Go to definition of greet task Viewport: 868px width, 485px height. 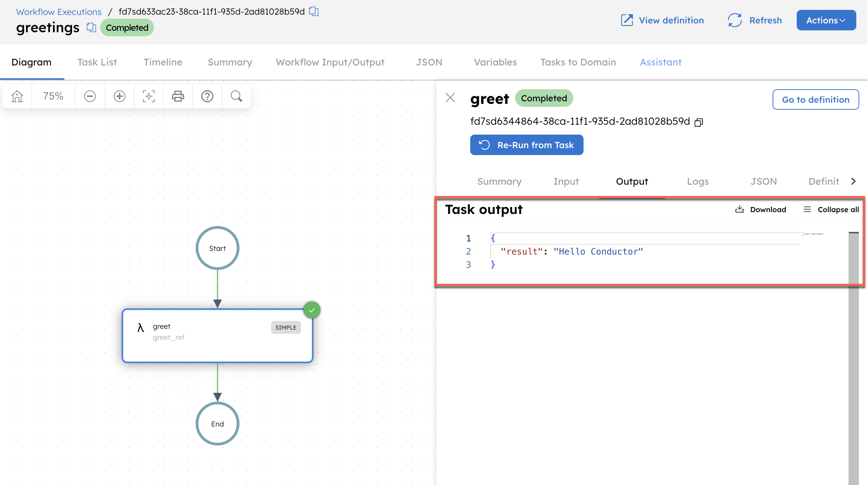tap(815, 99)
